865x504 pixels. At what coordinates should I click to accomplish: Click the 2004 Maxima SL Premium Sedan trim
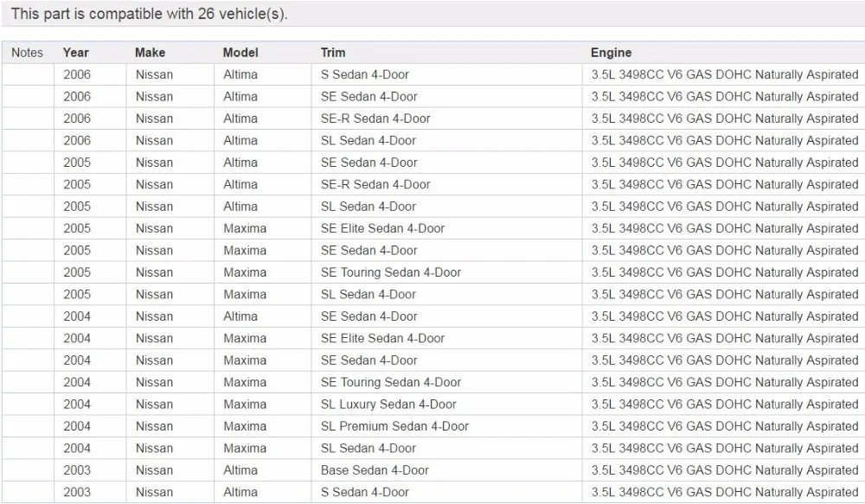394,426
